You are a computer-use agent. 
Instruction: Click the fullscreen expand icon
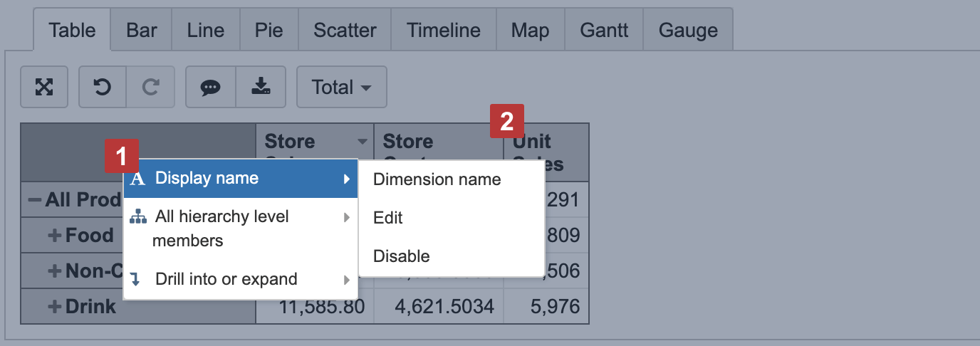tap(44, 87)
